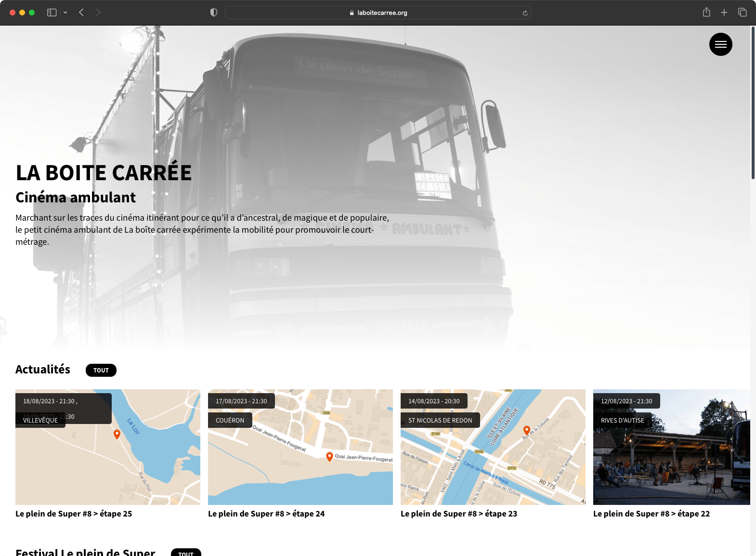
Task: Click the RIVES D'AUTISE location tag
Action: coord(623,420)
